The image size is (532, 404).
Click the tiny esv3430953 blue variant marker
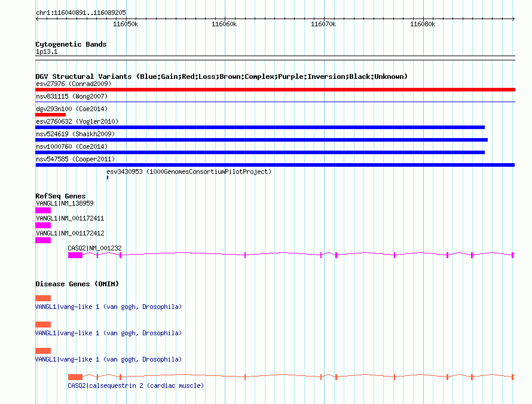click(108, 177)
